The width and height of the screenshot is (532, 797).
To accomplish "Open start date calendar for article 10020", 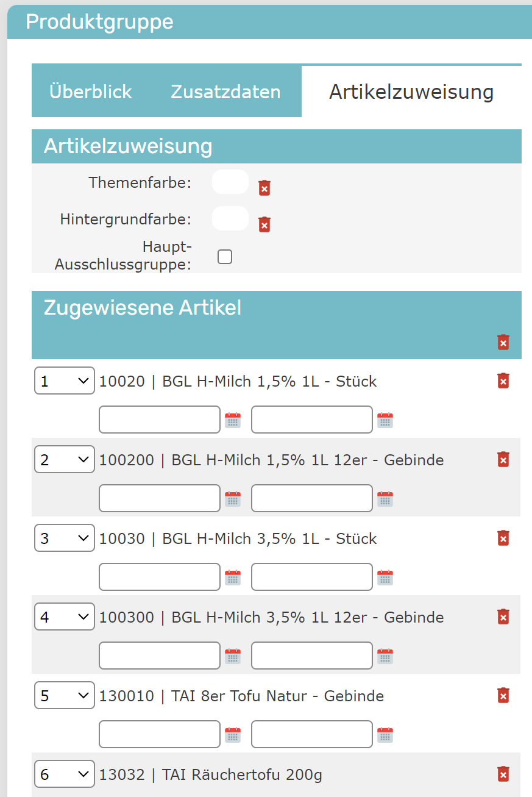I will coord(233,420).
